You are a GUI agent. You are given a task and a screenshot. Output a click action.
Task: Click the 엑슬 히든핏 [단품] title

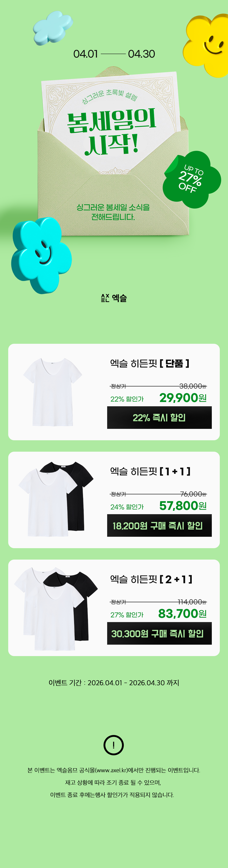pos(150,363)
